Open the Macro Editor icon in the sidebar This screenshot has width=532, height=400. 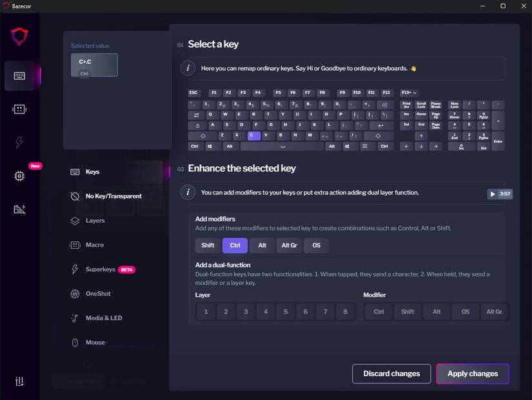pyautogui.click(x=19, y=109)
